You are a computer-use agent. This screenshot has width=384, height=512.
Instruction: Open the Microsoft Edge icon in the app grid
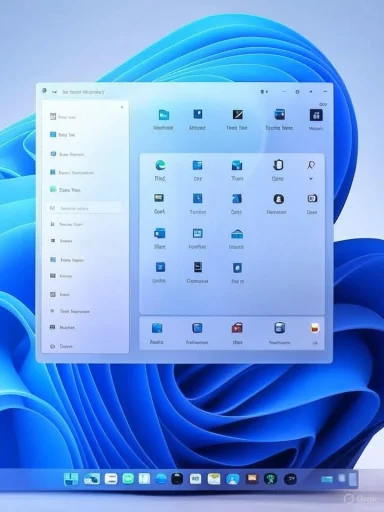pyautogui.click(x=161, y=165)
